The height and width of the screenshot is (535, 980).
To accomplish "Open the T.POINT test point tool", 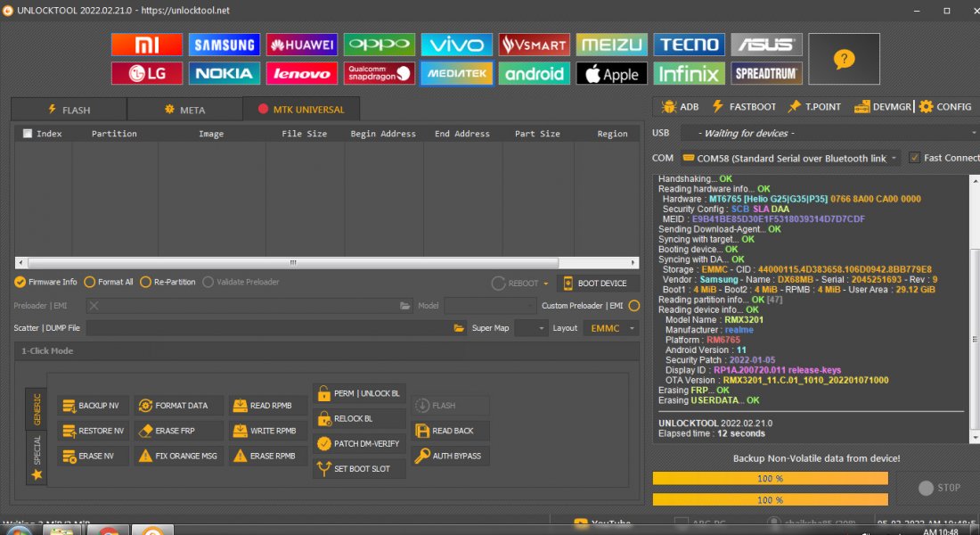I will [x=814, y=106].
